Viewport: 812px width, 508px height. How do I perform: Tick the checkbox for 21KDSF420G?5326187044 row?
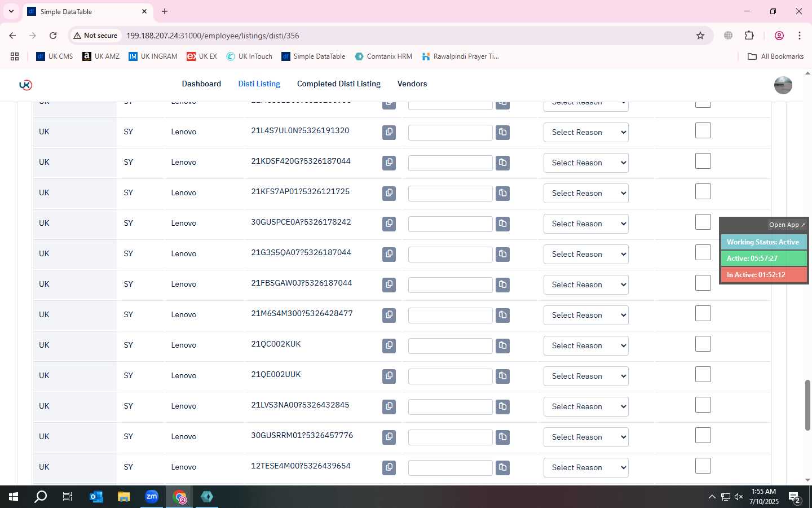[703, 161]
